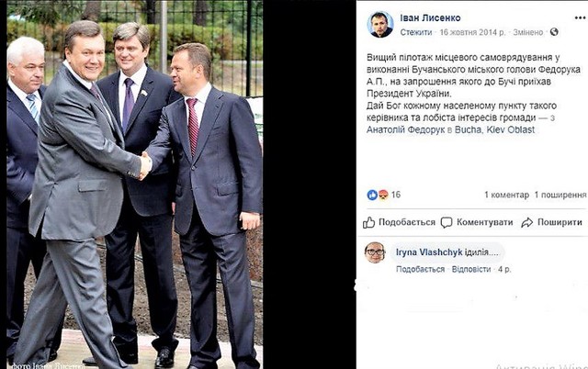Click Iryna Vlashchyk's avatar
588x369 pixels.
tap(375, 252)
